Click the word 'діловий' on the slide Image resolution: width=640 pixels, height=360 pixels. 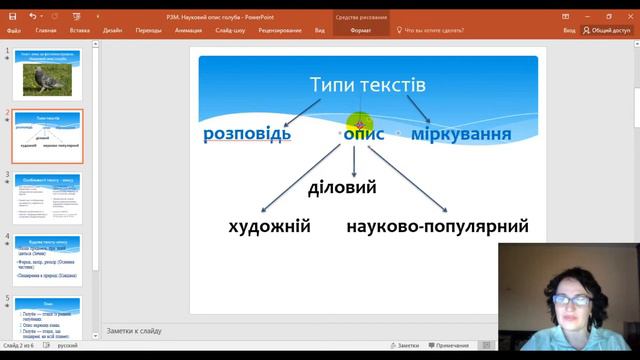tap(342, 187)
